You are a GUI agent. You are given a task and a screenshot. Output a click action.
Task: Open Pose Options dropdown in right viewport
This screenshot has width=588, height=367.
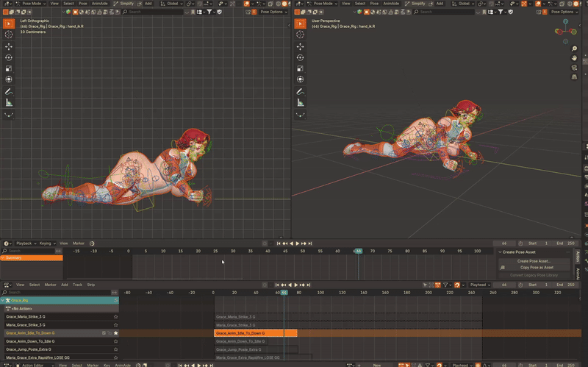tap(564, 12)
